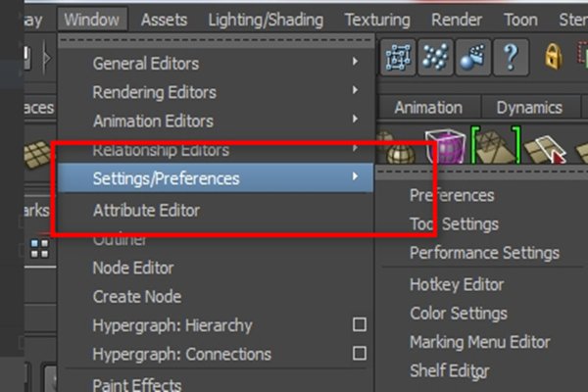Click the Hypergraph: Hierarchy option box
The image size is (588, 392).
[359, 325]
